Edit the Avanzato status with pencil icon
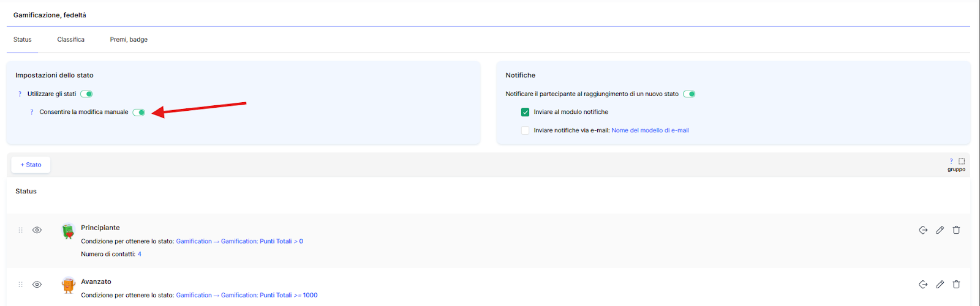This screenshot has height=306, width=980. click(x=940, y=284)
